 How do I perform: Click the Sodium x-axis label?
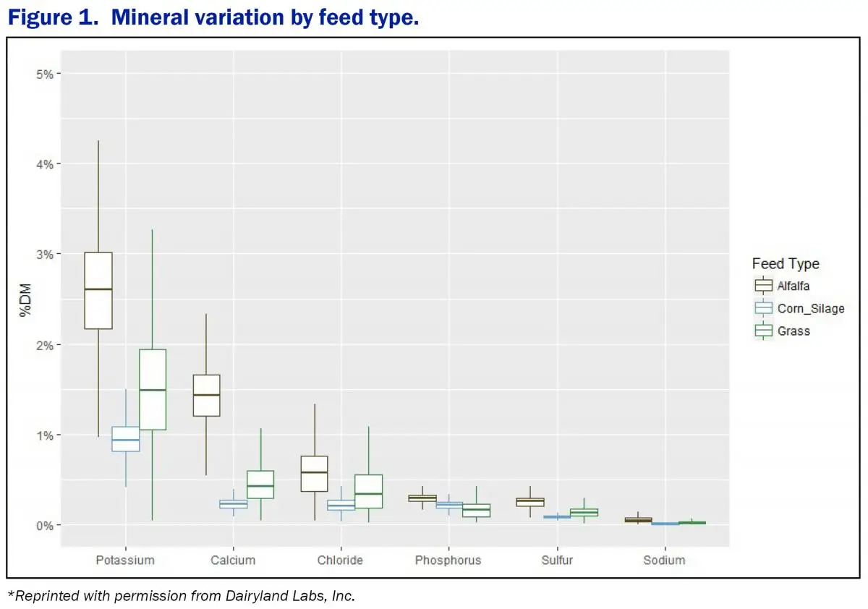[664, 561]
